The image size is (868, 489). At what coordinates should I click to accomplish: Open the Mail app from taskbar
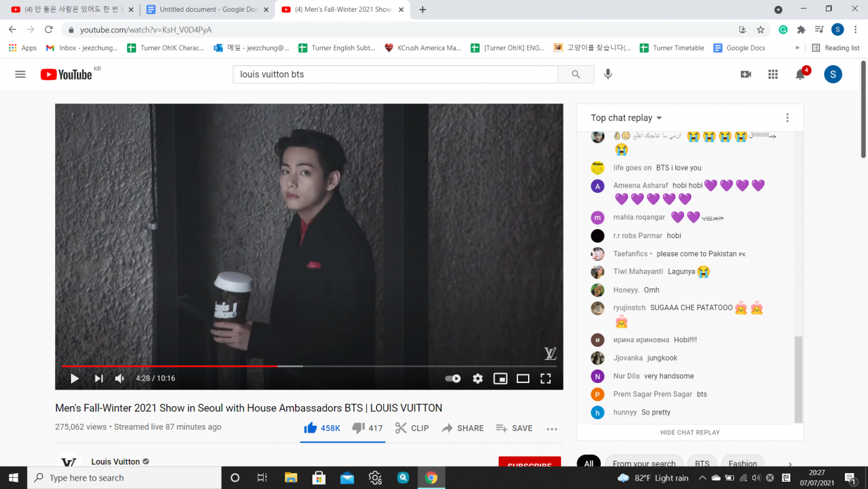pyautogui.click(x=347, y=478)
